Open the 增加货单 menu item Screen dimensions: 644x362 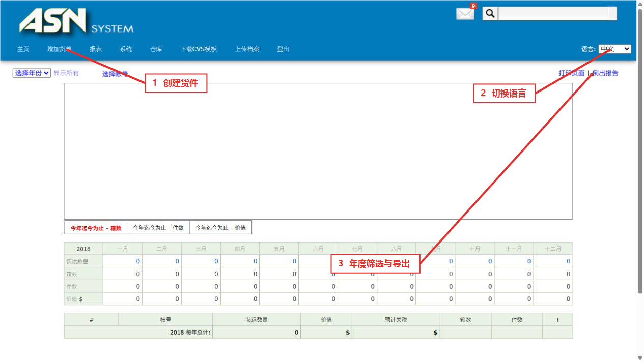60,49
